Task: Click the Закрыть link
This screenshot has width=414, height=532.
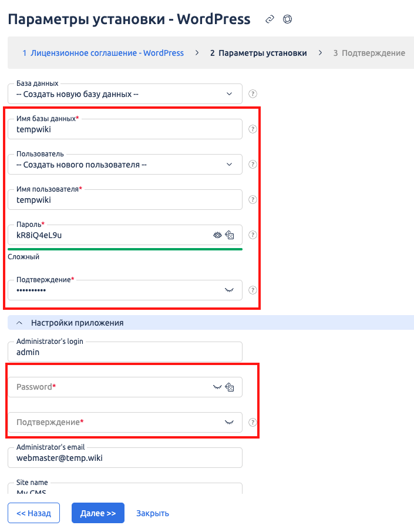Action: (x=153, y=513)
